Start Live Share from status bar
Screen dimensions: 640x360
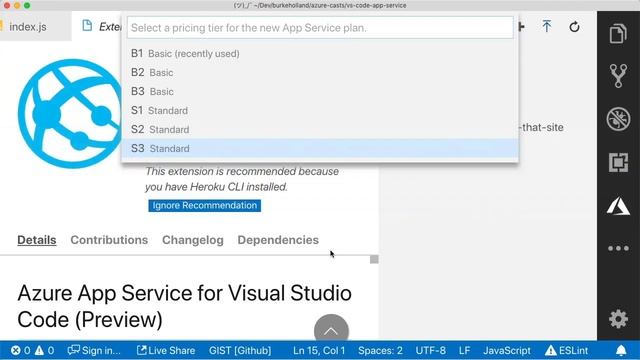166,350
